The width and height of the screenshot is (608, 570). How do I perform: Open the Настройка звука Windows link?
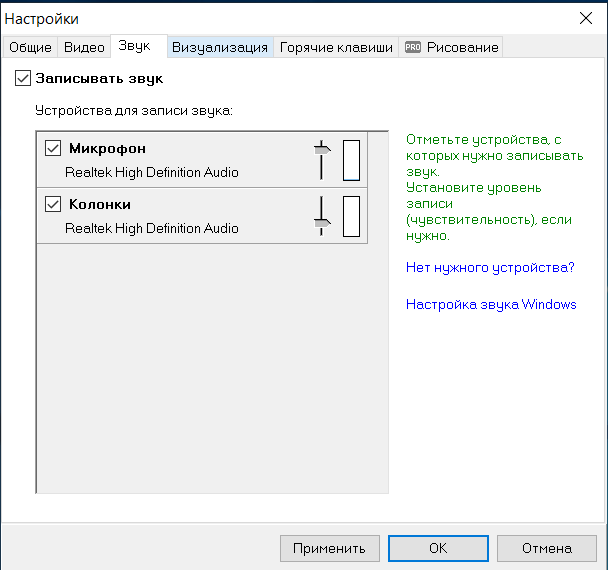point(491,304)
